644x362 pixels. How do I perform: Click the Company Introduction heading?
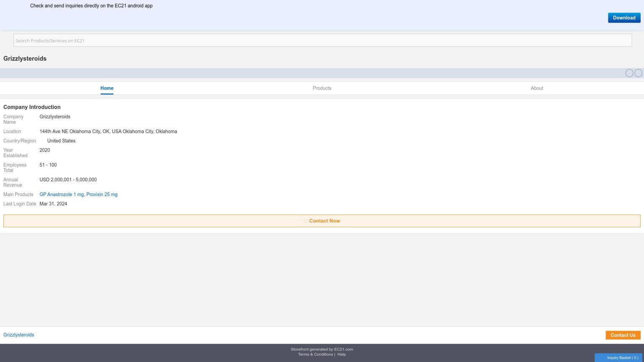tap(32, 107)
